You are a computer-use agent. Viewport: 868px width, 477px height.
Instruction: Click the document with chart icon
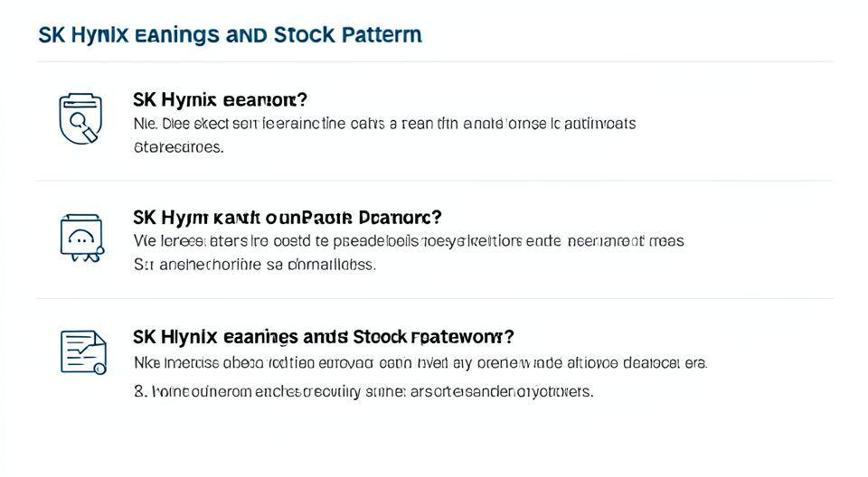82,352
